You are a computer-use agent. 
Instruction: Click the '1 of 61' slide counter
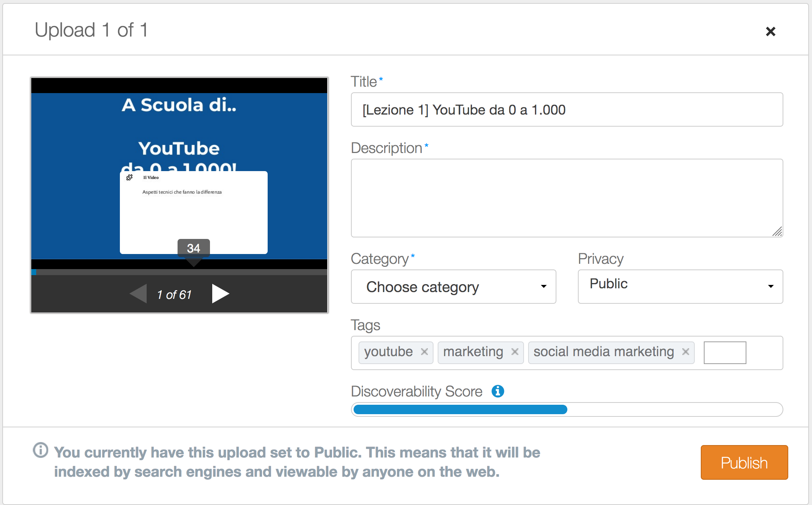tap(174, 294)
